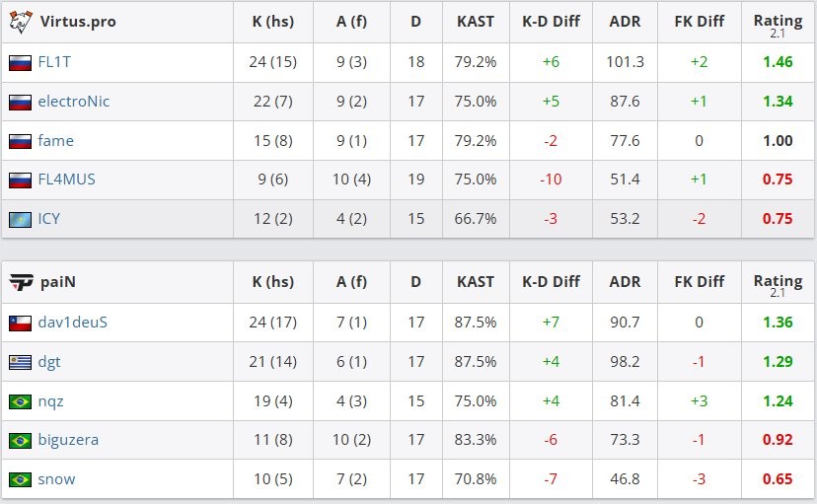Sort paiN table by KAST column

476,282
